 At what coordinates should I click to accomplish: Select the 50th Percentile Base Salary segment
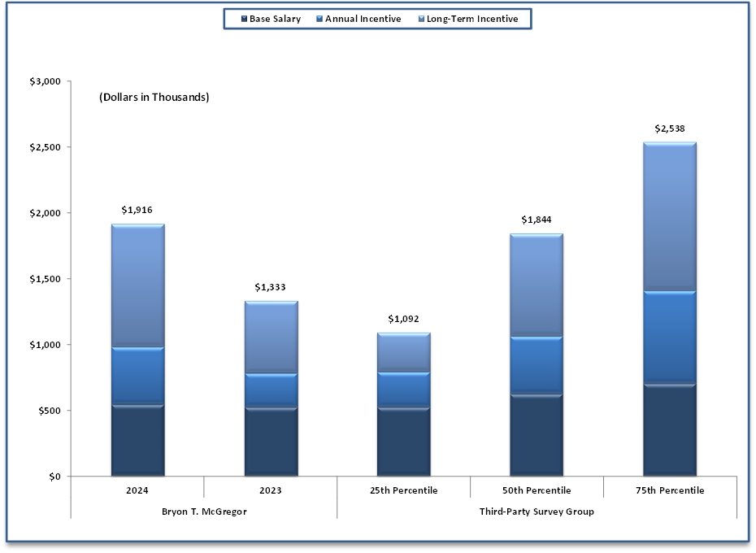pos(537,434)
